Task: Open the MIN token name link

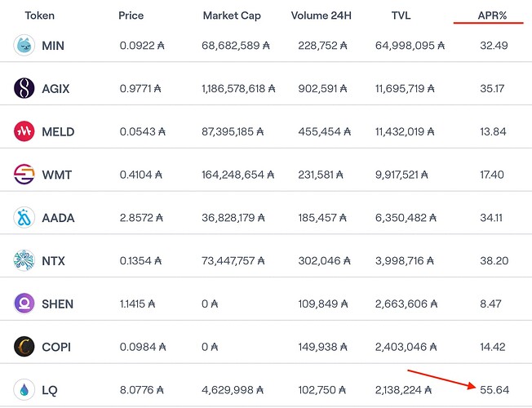Action: (x=53, y=46)
